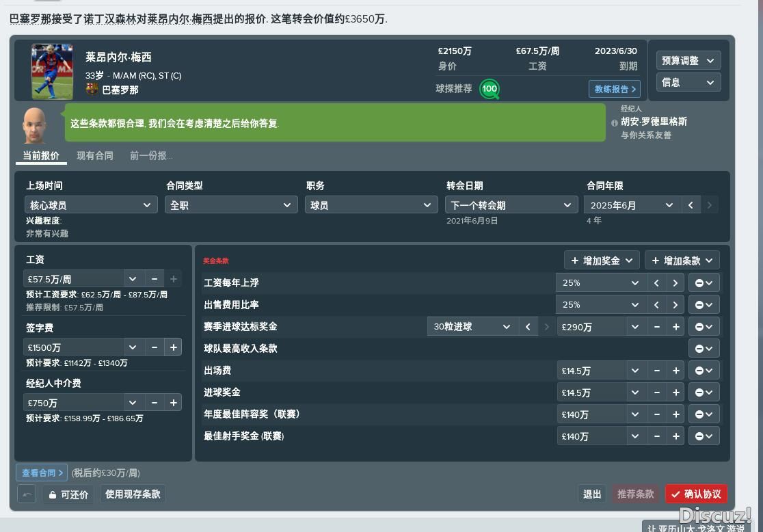Switch to the 前一份报 tab

151,156
